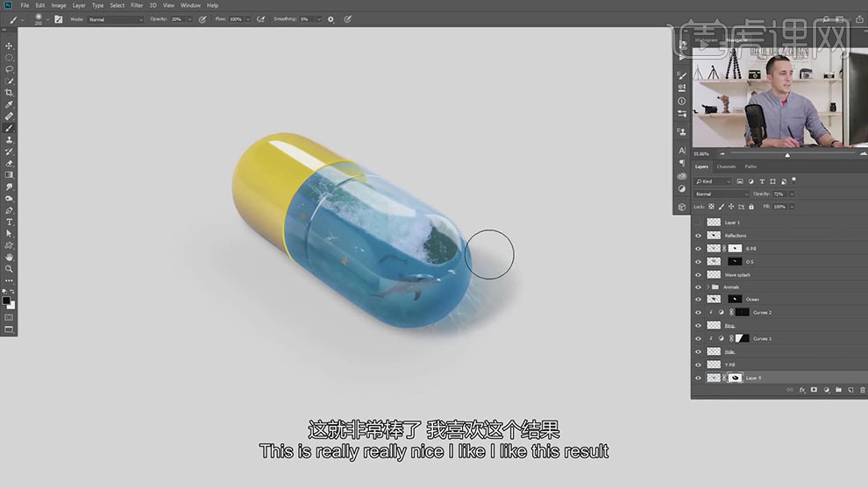The image size is (868, 488).
Task: Toggle airbrush build-up mode
Action: click(260, 19)
